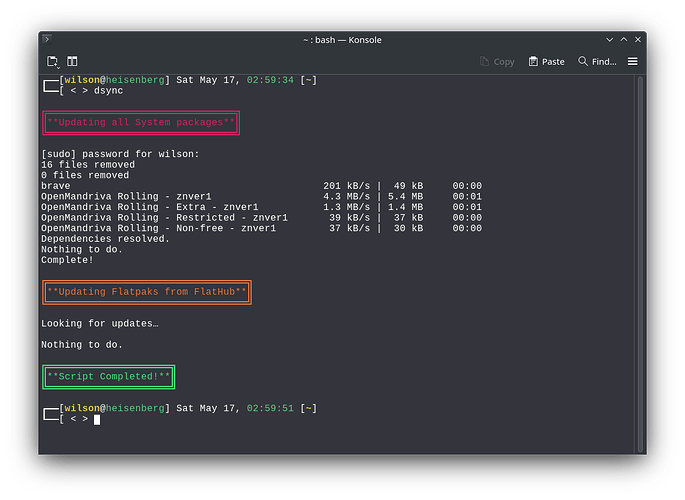The image size is (685, 500).
Task: Click the 'dsync' command text
Action: point(109,91)
